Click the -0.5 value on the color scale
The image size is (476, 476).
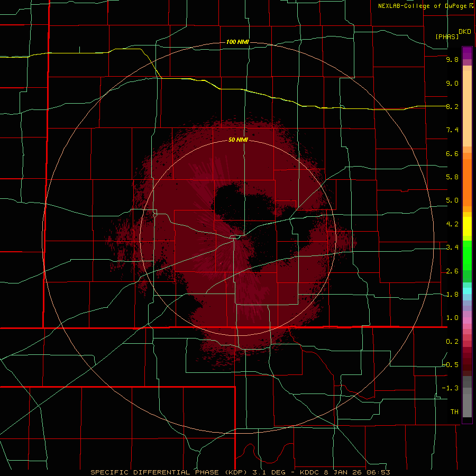click(x=450, y=365)
